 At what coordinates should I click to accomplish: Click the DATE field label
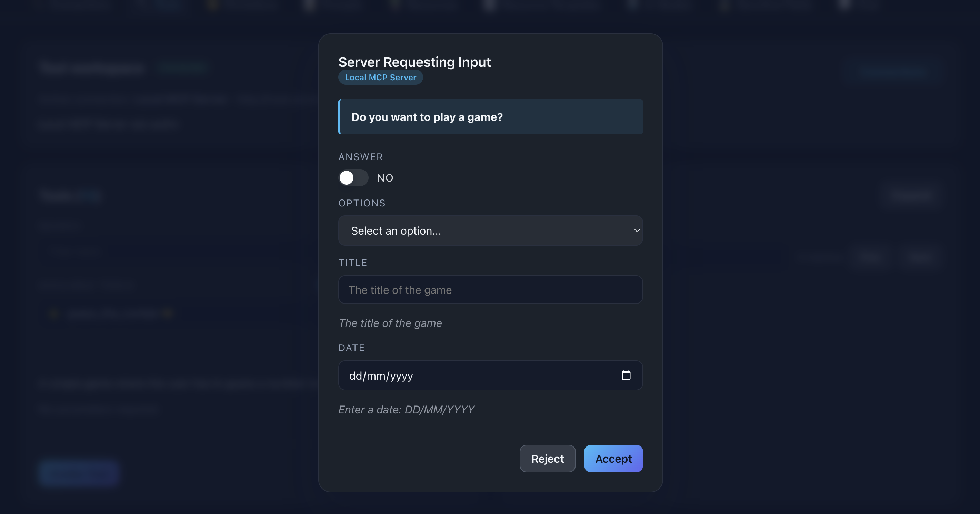point(351,348)
